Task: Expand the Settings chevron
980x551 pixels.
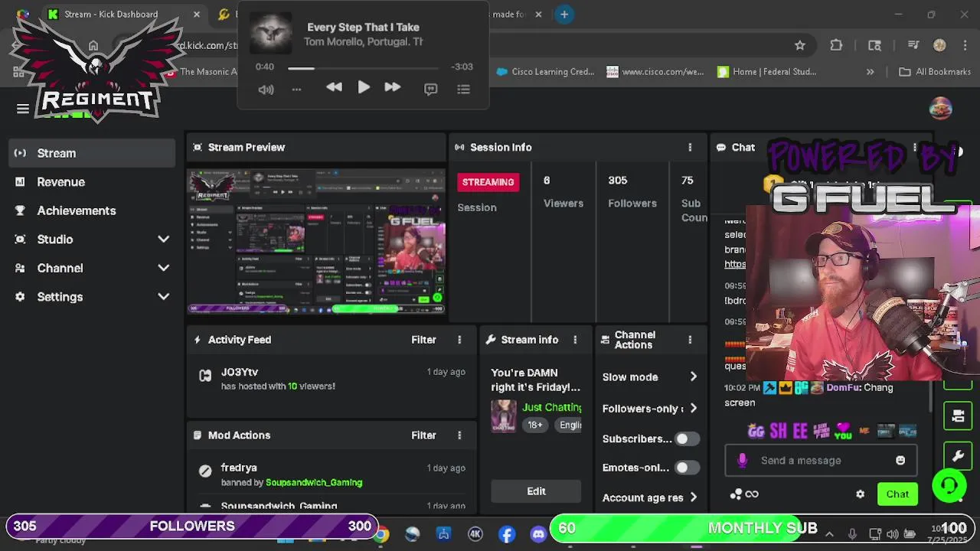Action: (163, 297)
